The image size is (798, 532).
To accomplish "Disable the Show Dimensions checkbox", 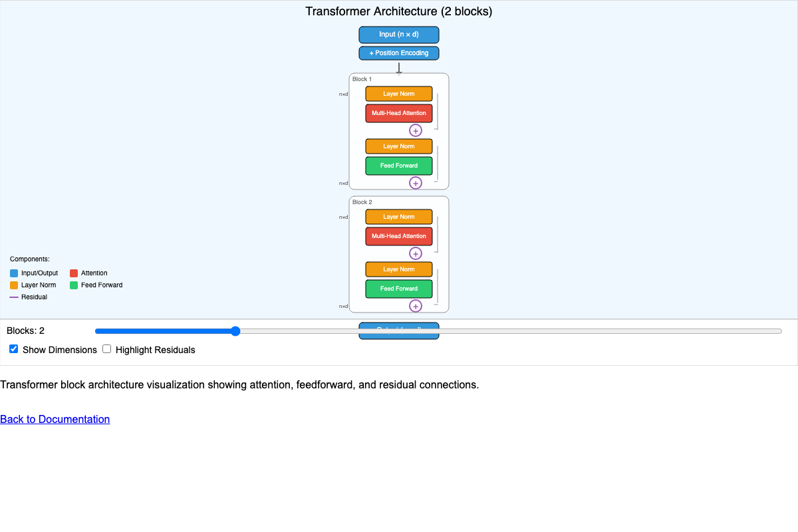I will tap(14, 349).
